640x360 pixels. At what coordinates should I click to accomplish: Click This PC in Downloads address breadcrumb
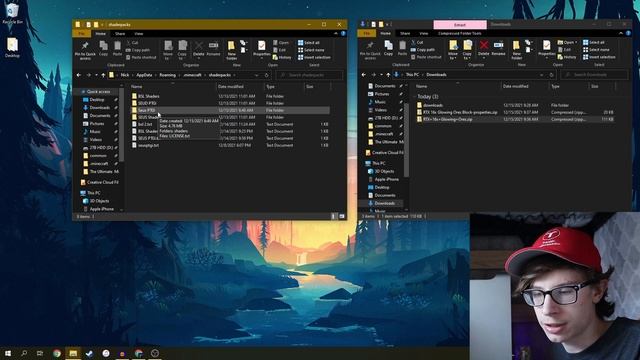pyautogui.click(x=412, y=75)
